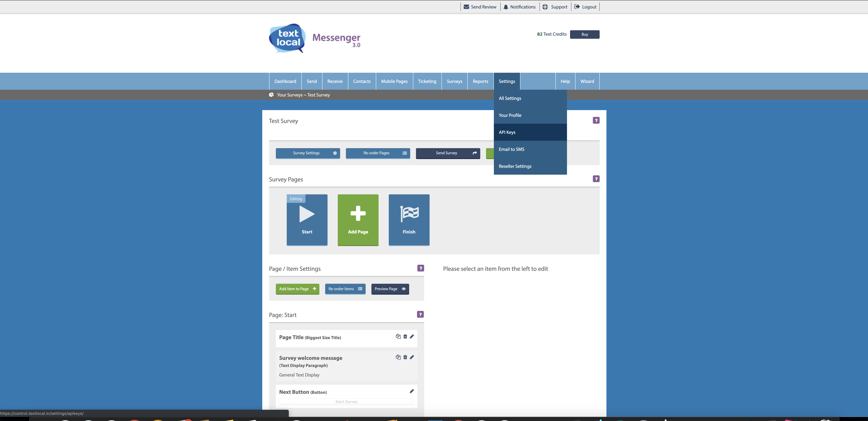Click the Preview Page button

click(x=390, y=289)
